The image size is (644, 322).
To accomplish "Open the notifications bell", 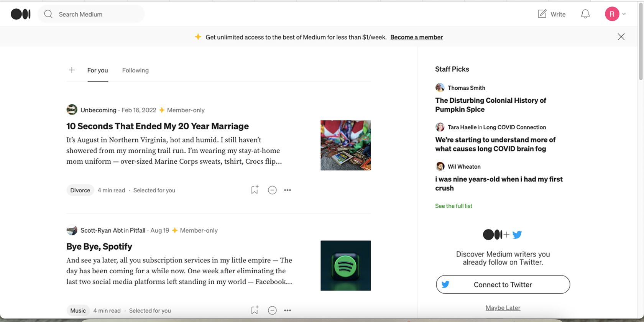I will [585, 14].
